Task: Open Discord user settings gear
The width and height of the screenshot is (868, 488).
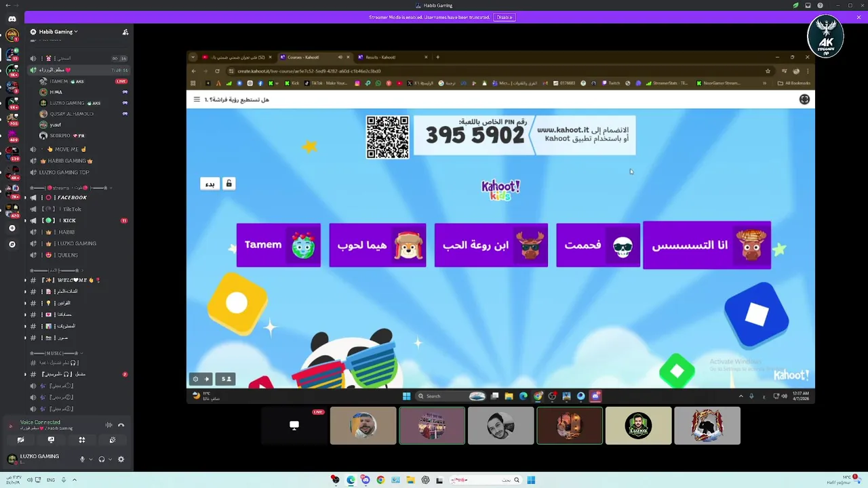Action: (121, 459)
